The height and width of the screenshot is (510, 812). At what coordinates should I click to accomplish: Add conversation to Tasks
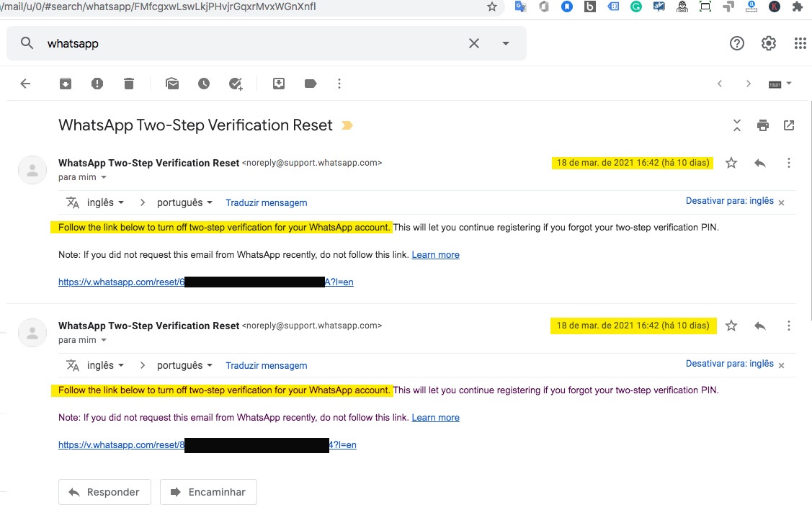pyautogui.click(x=236, y=84)
